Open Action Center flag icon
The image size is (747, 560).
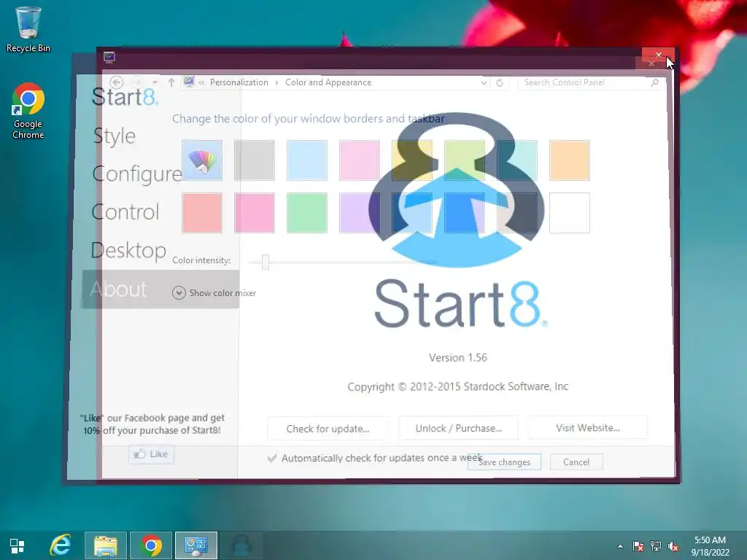[638, 546]
